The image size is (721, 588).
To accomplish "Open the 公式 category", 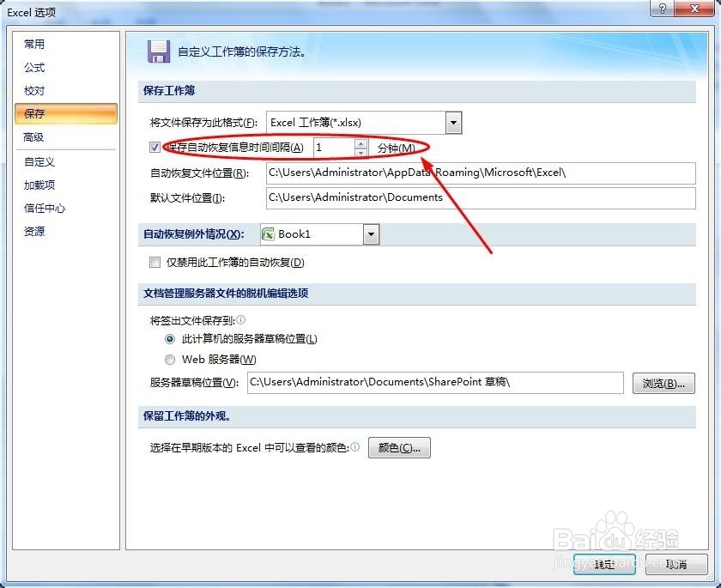I will [x=34, y=68].
